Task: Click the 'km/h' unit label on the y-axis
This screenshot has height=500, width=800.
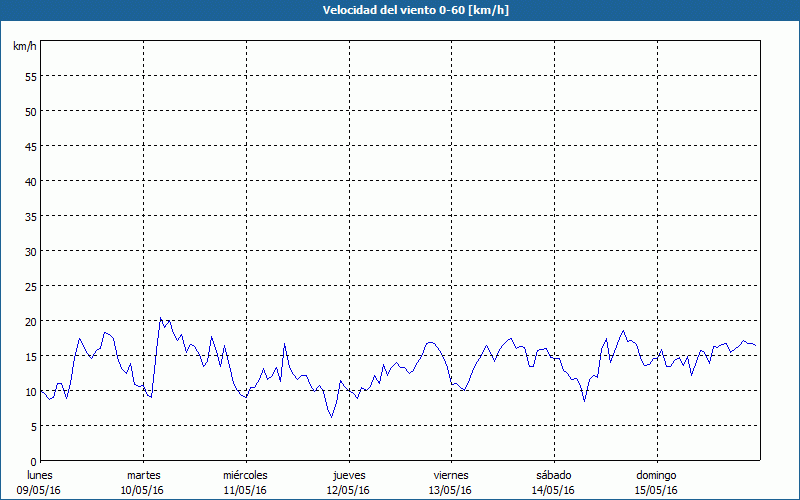Action: point(24,46)
